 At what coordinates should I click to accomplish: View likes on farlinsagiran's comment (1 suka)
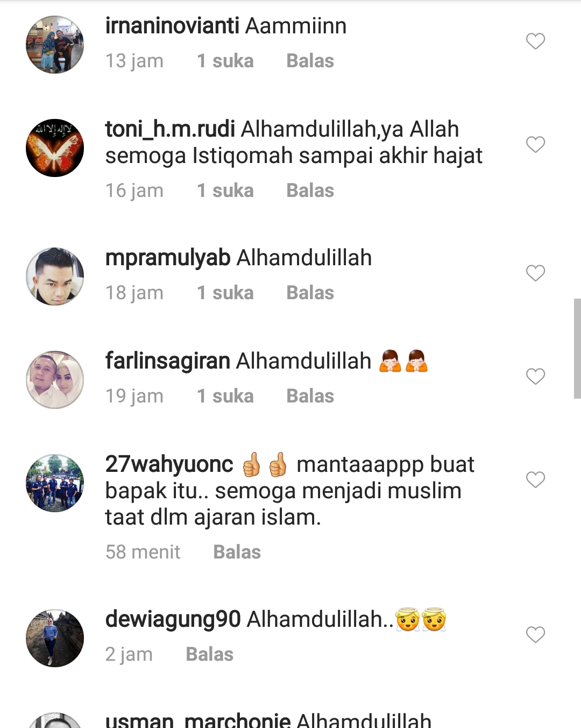point(225,396)
